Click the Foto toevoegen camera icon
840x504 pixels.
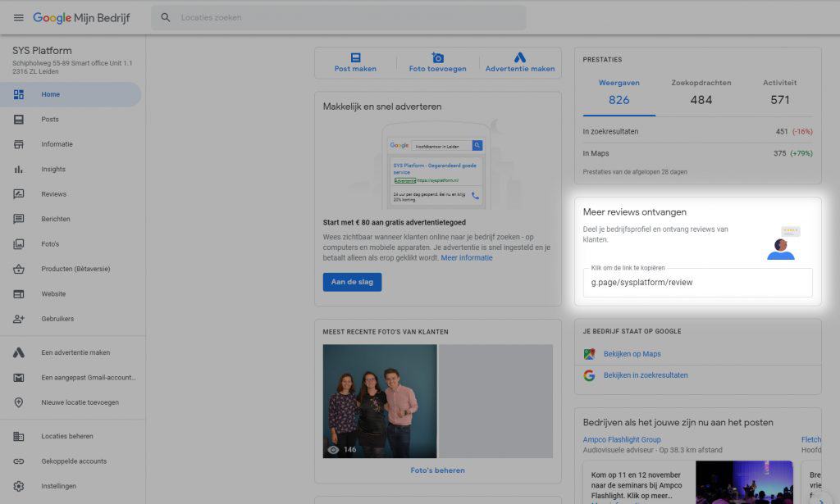(438, 57)
